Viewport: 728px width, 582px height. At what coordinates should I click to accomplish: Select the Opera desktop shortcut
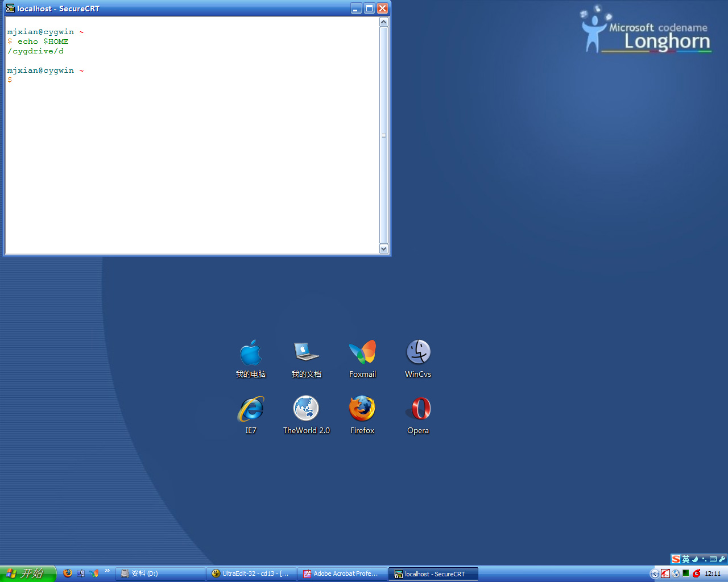click(418, 415)
